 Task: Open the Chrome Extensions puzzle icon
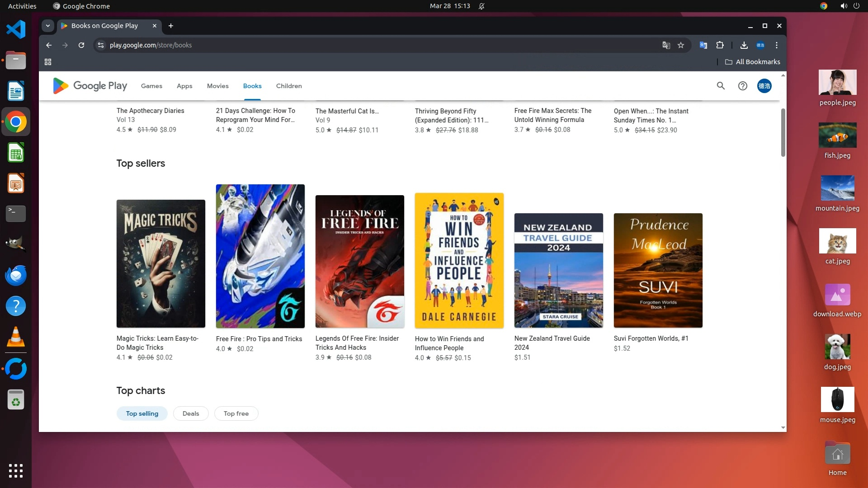point(720,45)
